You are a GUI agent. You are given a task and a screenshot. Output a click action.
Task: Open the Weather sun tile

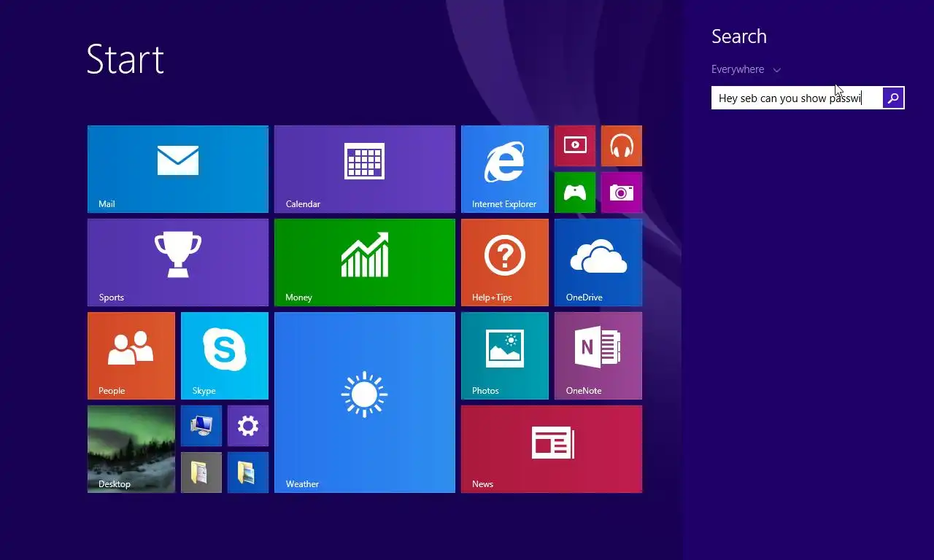365,402
